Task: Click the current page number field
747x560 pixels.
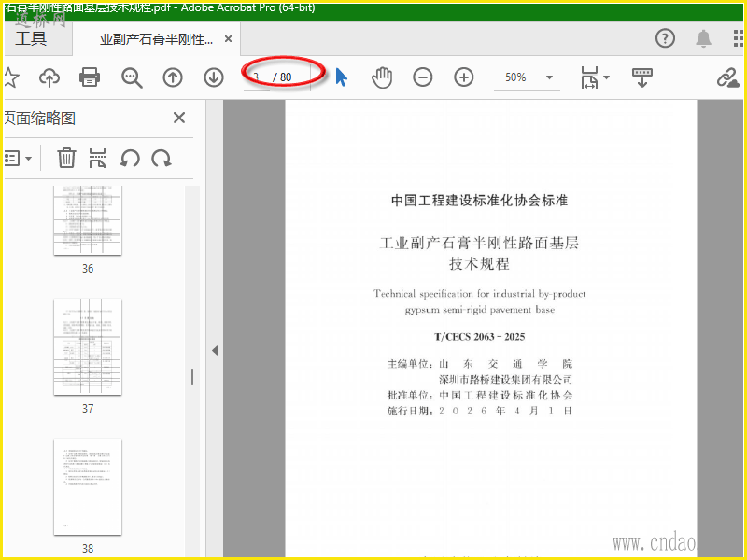Action: coord(256,77)
